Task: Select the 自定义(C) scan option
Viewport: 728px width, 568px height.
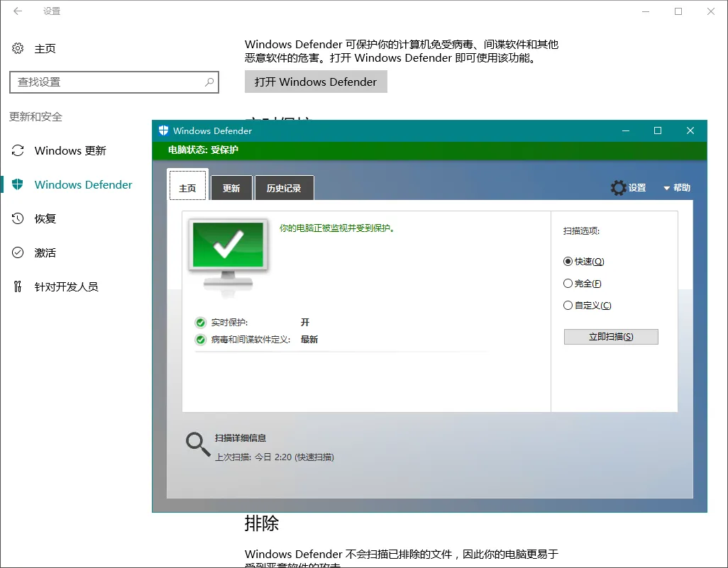Action: point(588,306)
